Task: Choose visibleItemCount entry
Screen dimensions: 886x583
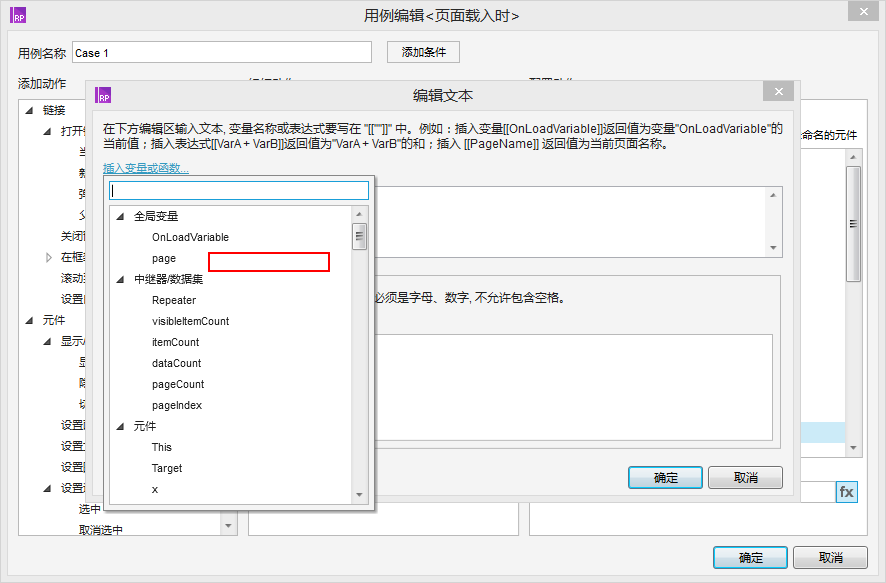Action: pyautogui.click(x=190, y=321)
